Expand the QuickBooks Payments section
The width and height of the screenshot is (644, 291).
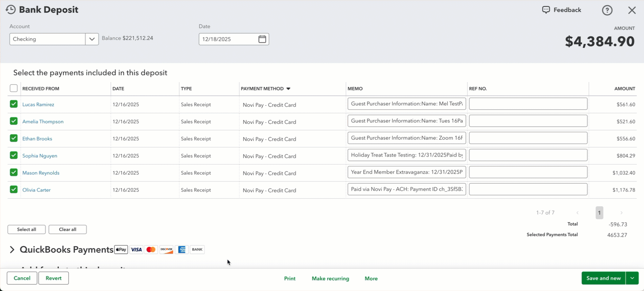click(x=12, y=250)
